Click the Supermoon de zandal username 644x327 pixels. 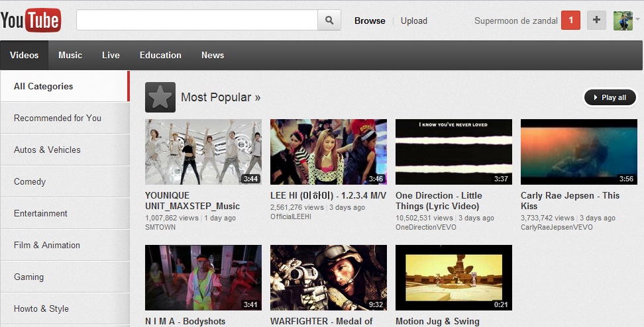tap(516, 21)
